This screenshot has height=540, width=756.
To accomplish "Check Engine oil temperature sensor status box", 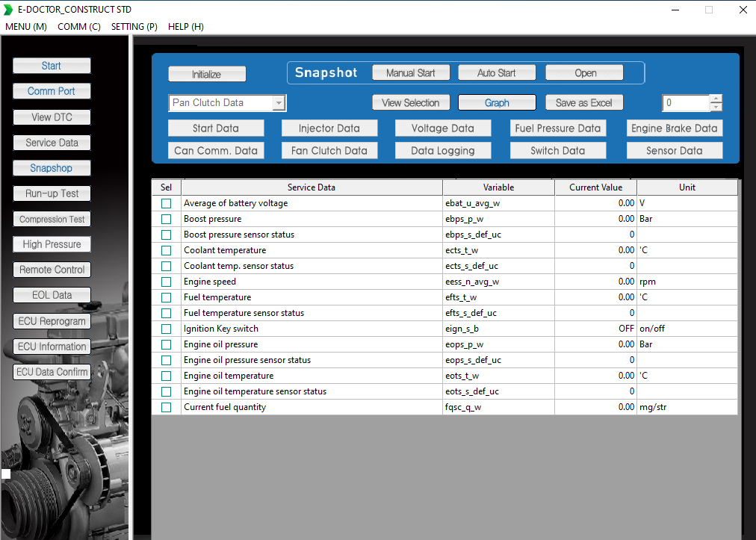I will pyautogui.click(x=167, y=391).
